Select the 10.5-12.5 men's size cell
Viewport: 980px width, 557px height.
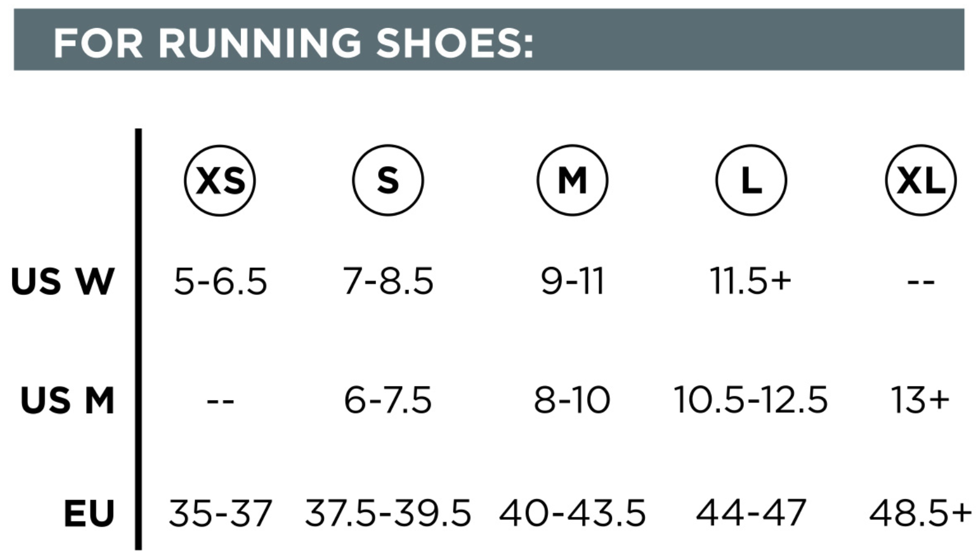(751, 401)
